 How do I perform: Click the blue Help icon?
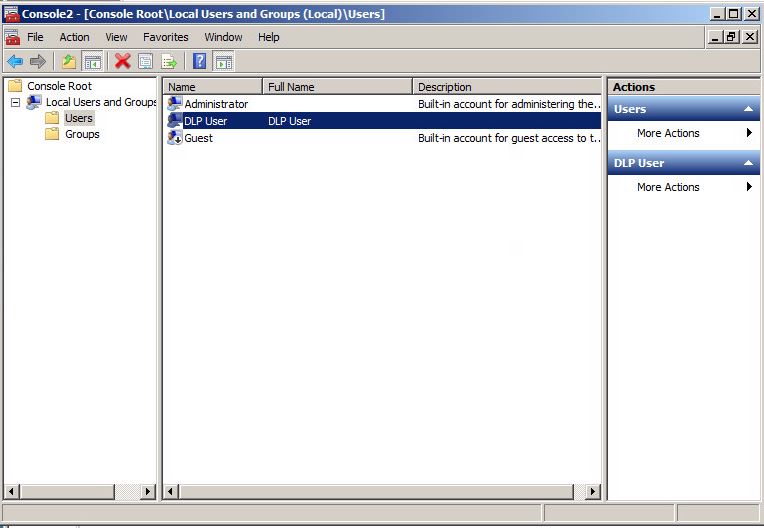coord(200,61)
